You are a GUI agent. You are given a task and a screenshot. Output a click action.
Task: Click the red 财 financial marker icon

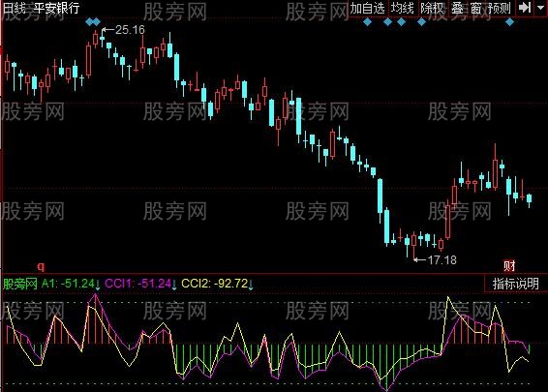click(x=509, y=266)
